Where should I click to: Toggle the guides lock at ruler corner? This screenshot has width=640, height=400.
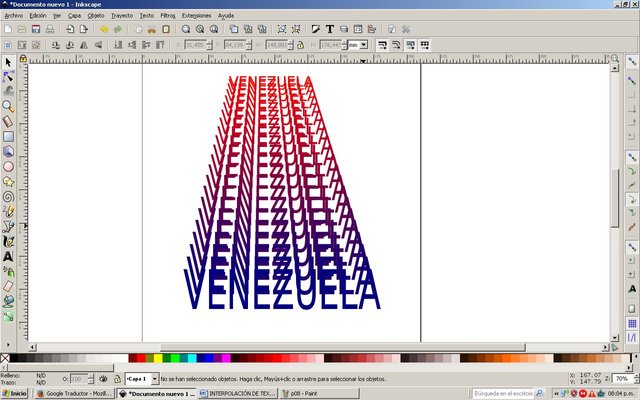point(23,59)
